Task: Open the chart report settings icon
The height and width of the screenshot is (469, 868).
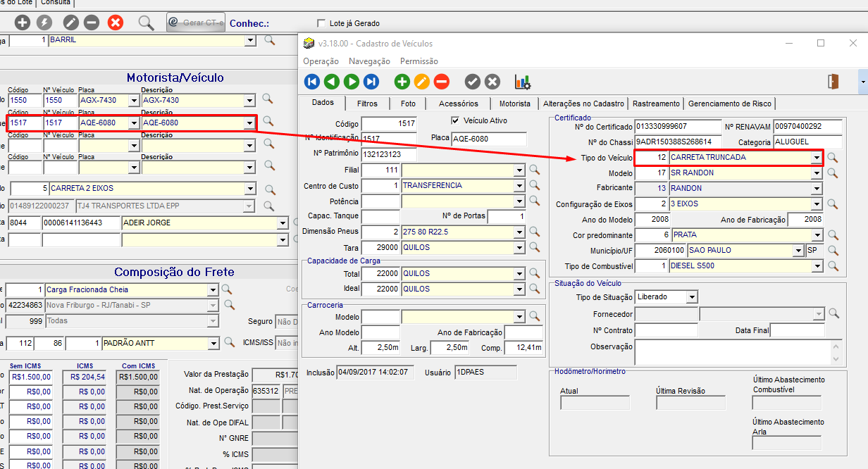Action: [x=523, y=82]
